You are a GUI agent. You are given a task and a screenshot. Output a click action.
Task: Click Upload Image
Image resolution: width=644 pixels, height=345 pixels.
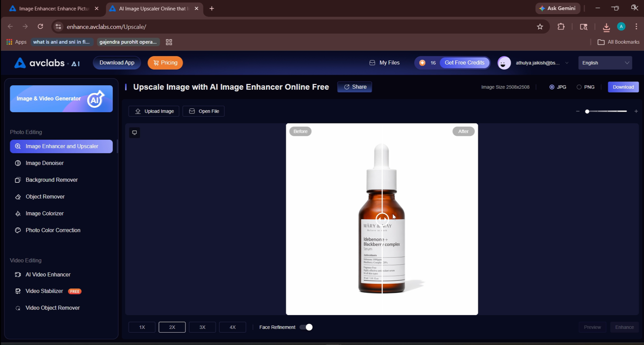[154, 111]
